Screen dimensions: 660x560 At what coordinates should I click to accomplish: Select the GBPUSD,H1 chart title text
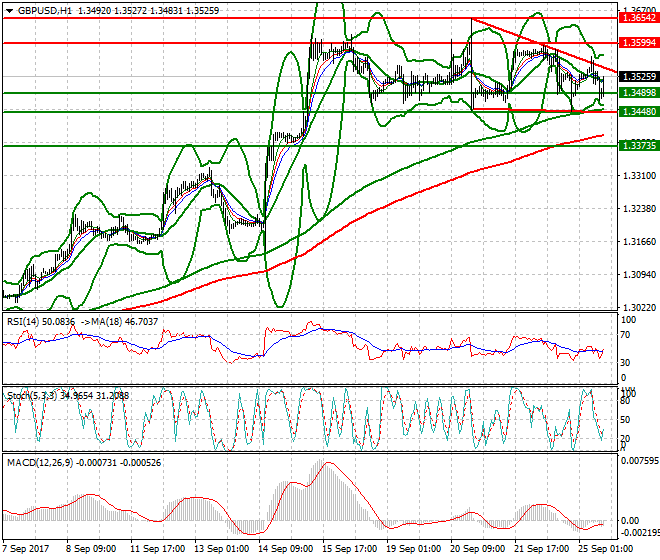(x=45, y=11)
